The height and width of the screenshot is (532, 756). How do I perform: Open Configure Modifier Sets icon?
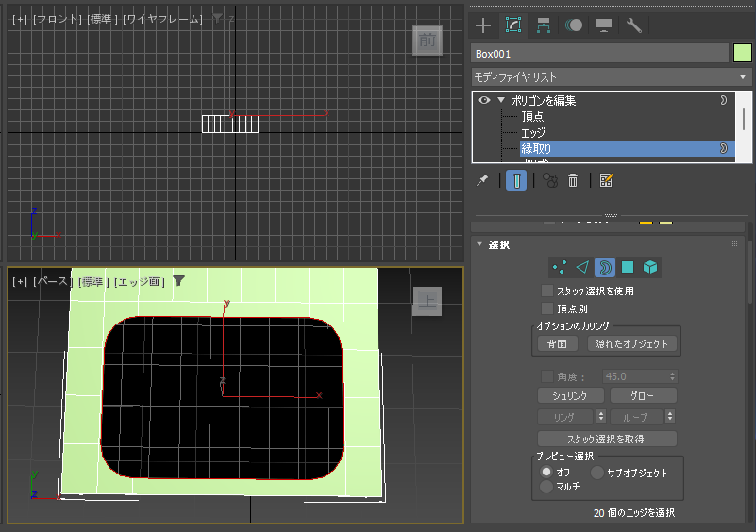coord(606,181)
